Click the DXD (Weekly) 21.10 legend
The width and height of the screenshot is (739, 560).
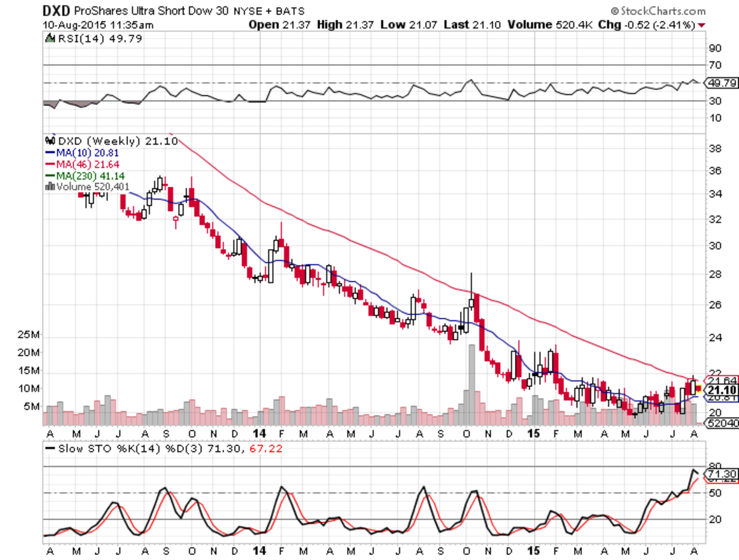[x=117, y=141]
